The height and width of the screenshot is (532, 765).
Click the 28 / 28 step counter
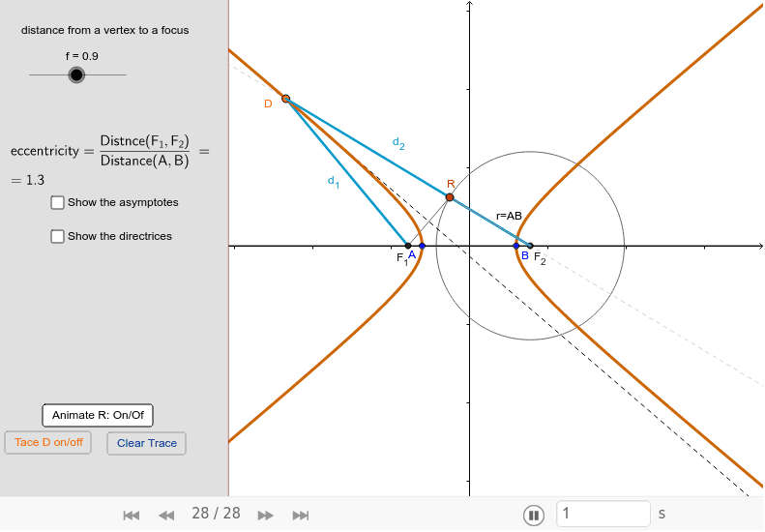pos(216,514)
